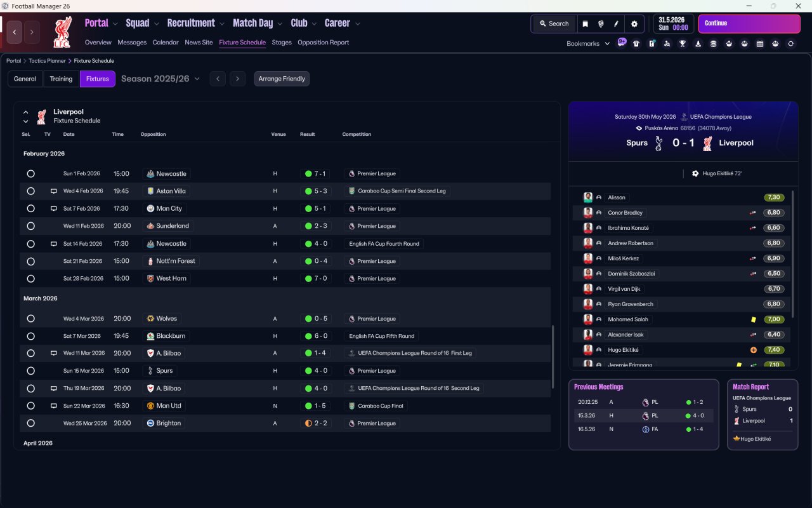
Task: Expand the Portal menu dropdown
Action: click(x=115, y=23)
